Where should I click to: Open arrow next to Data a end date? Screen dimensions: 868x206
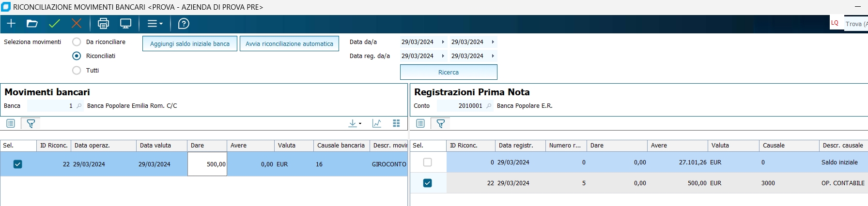[493, 42]
